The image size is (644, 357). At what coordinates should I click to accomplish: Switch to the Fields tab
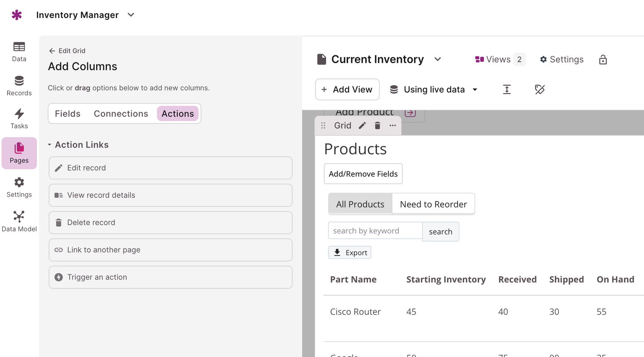pos(68,114)
